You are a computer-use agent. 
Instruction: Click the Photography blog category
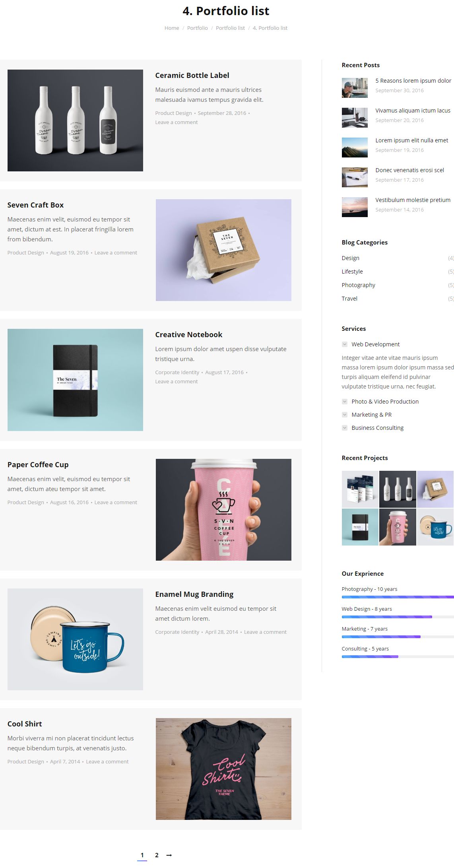(358, 285)
